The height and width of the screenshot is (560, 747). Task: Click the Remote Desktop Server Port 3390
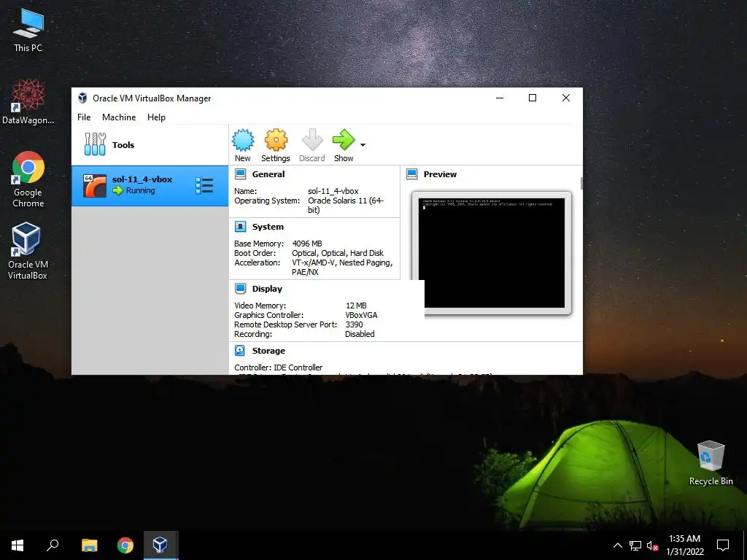click(355, 324)
